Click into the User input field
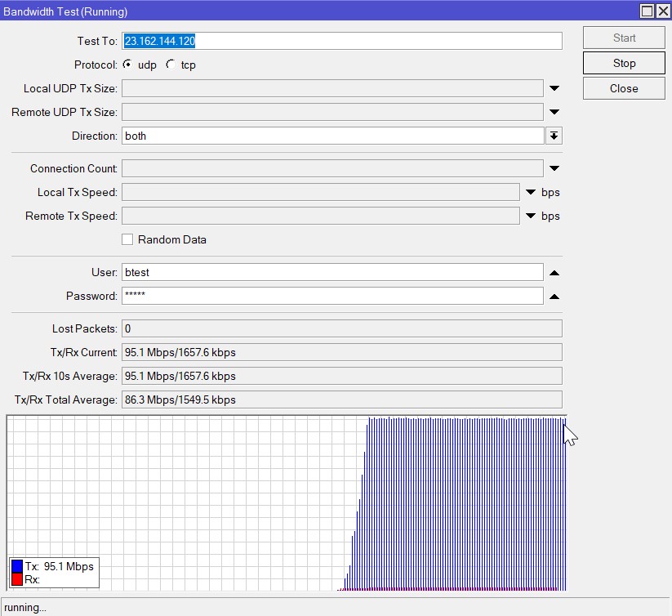This screenshot has width=672, height=616. 332,272
